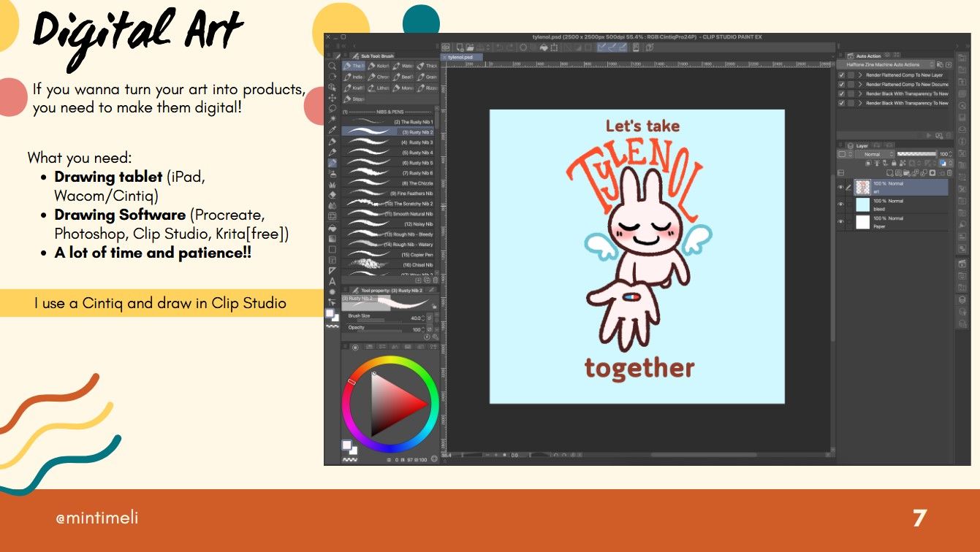The image size is (980, 552).
Task: Click the layer opacity slider
Action: click(x=916, y=154)
